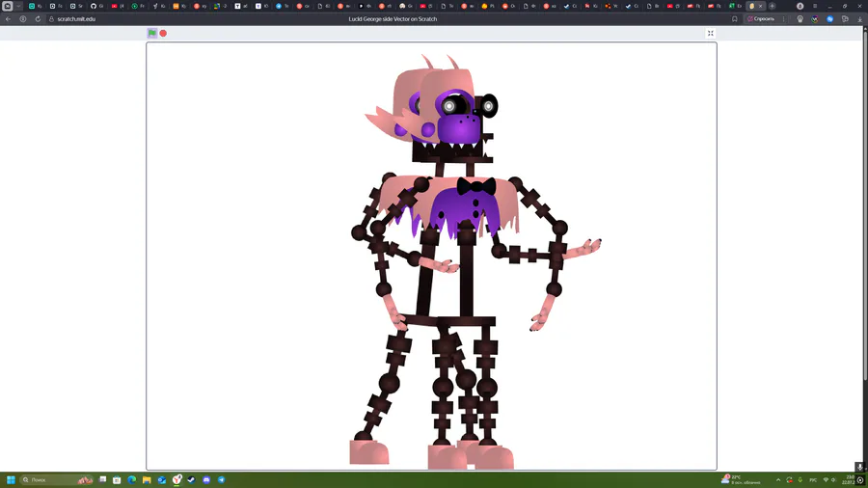Image resolution: width=868 pixels, height=488 pixels.
Task: Open the clock and date in taskbar
Action: pyautogui.click(x=849, y=479)
